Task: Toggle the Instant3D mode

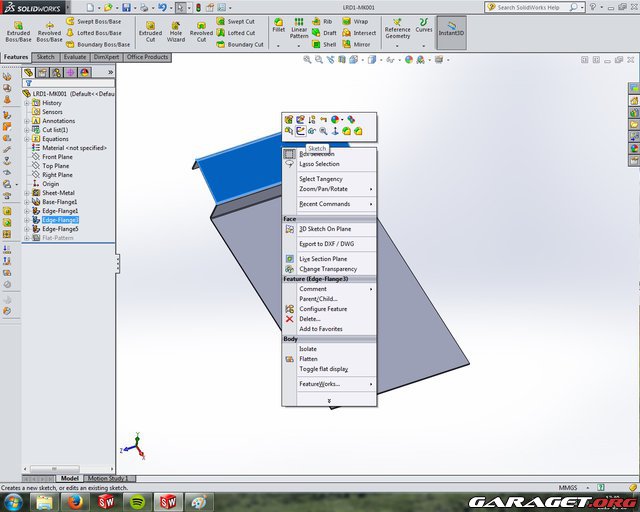Action: [451, 28]
